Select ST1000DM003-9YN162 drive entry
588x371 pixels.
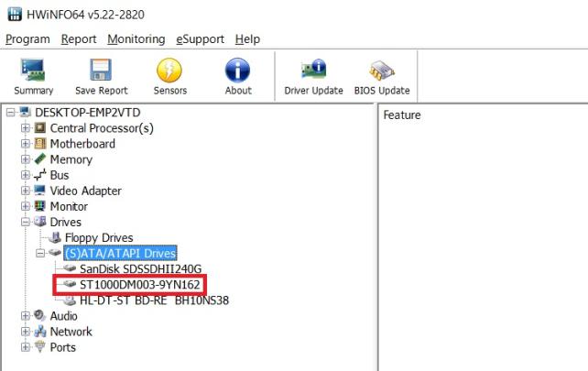pyautogui.click(x=140, y=284)
